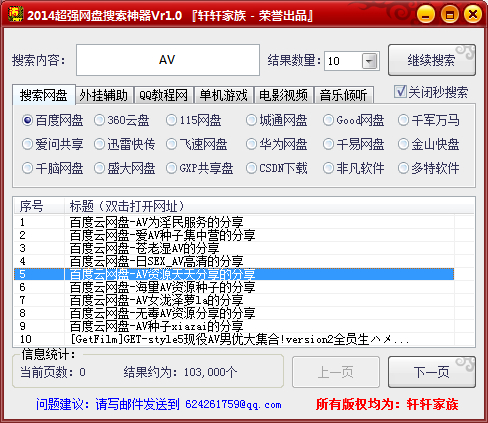
Task: Select result row 8 无毒AV资源分享的分享
Action: click(234, 313)
